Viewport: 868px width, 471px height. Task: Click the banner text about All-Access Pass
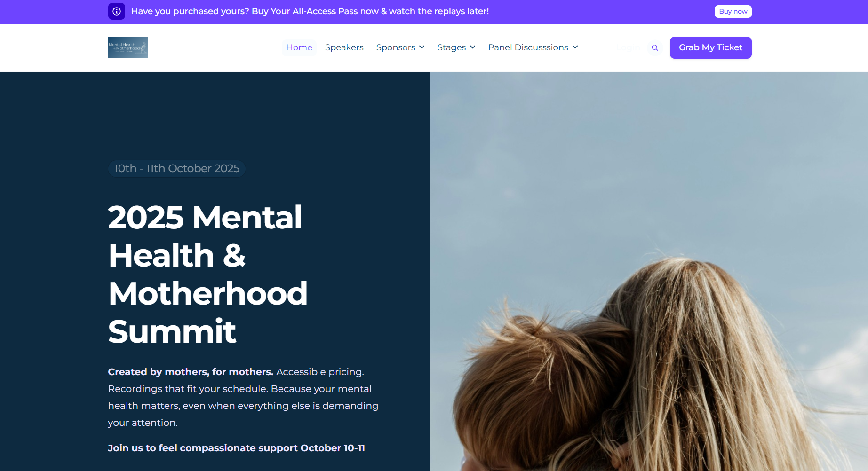point(310,11)
